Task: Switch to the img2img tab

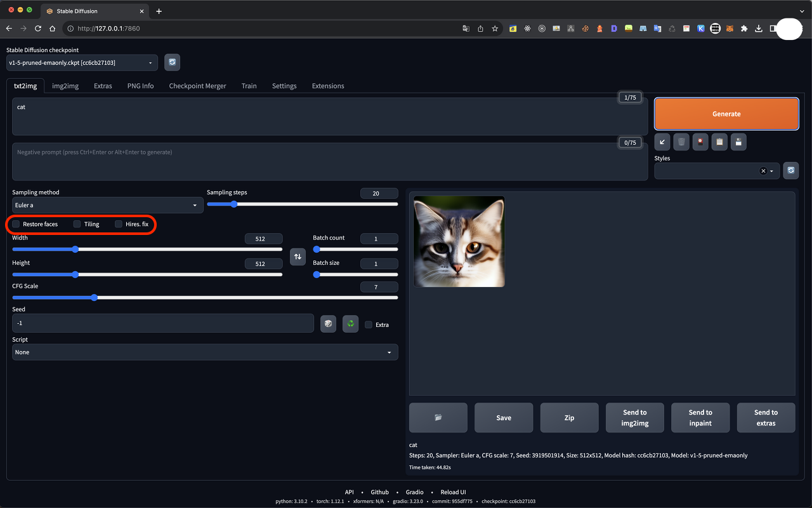Action: pyautogui.click(x=65, y=86)
